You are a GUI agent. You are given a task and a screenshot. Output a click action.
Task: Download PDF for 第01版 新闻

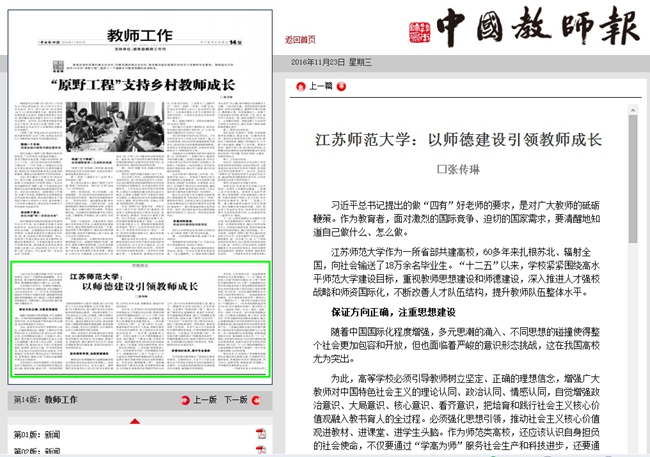tap(259, 434)
